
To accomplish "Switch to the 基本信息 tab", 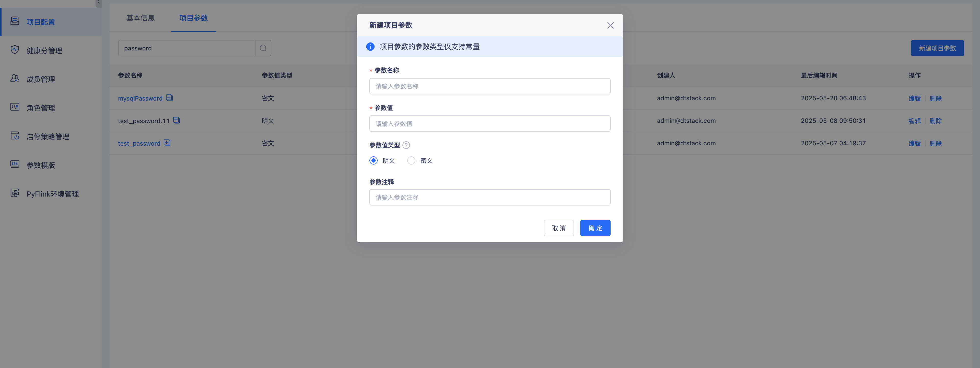I will (x=140, y=18).
